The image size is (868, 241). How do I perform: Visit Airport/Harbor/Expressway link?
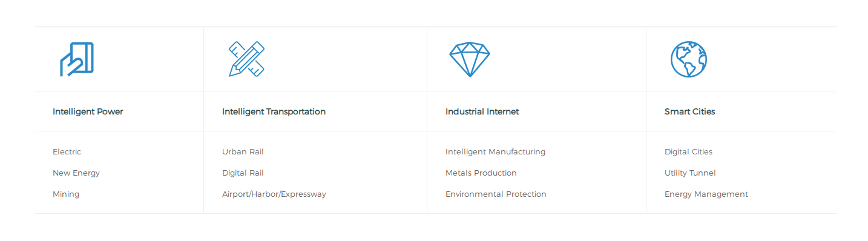(274, 194)
